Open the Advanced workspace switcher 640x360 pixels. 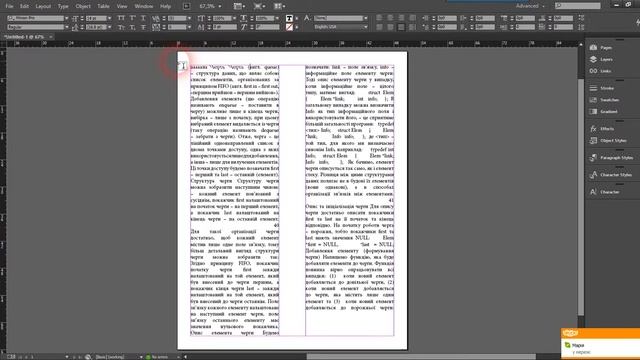click(x=529, y=6)
